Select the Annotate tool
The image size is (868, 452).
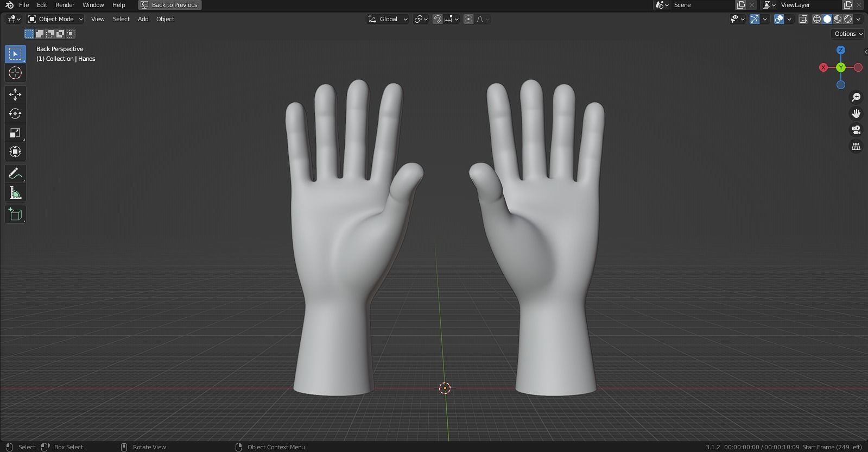[x=15, y=174]
